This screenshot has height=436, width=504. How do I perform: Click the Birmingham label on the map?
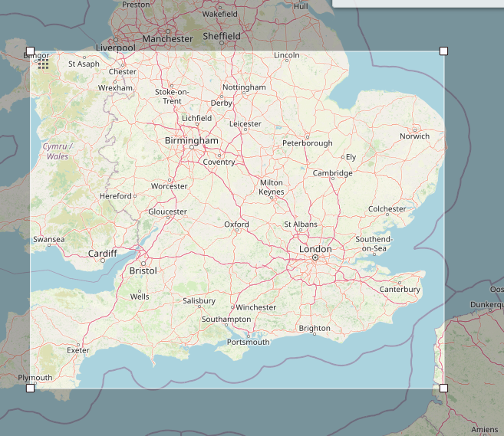(191, 141)
